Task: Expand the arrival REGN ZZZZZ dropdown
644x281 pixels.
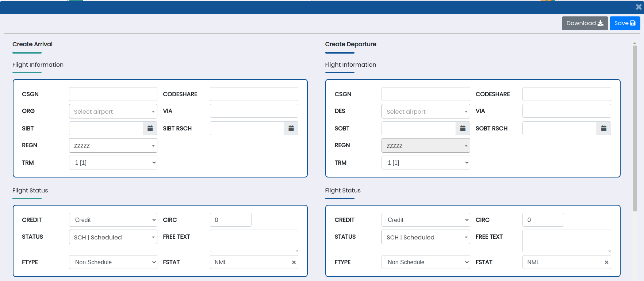Action: click(x=113, y=146)
